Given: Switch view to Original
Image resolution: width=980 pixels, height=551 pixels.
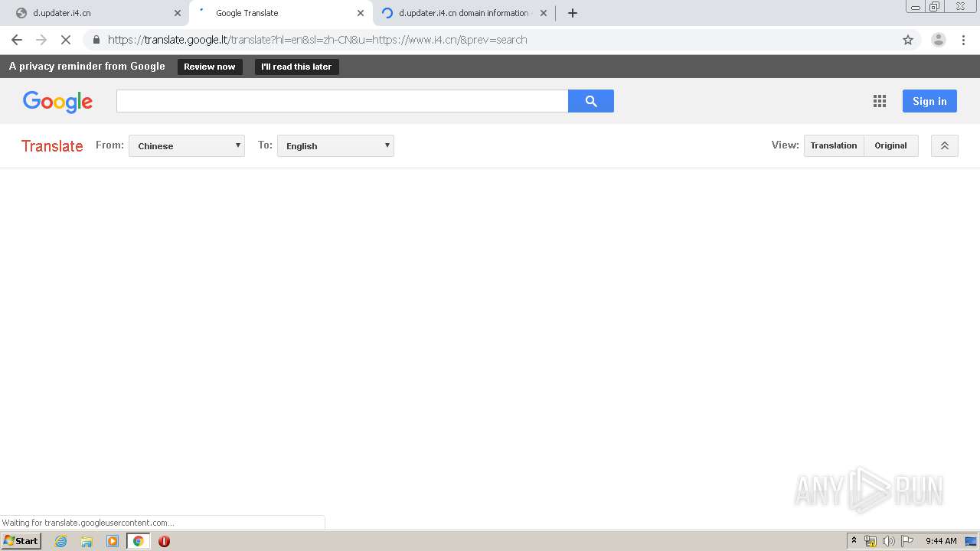Looking at the screenshot, I should [890, 145].
